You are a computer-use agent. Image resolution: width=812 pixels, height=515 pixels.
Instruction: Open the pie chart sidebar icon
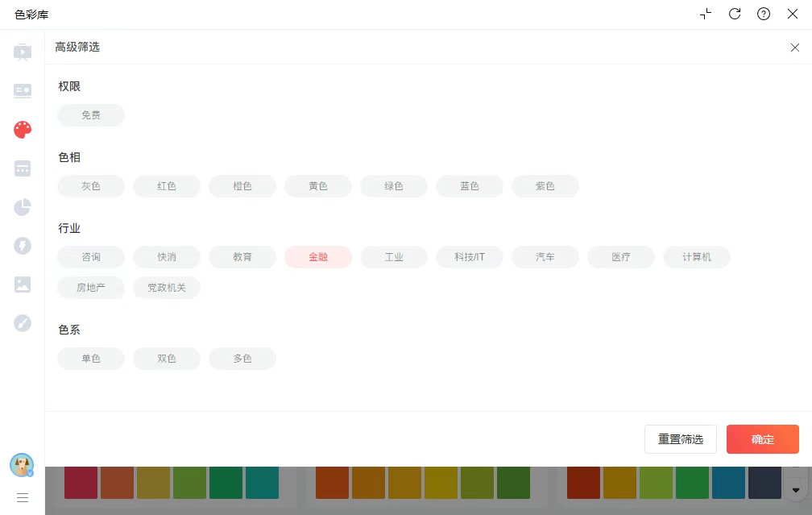23,207
